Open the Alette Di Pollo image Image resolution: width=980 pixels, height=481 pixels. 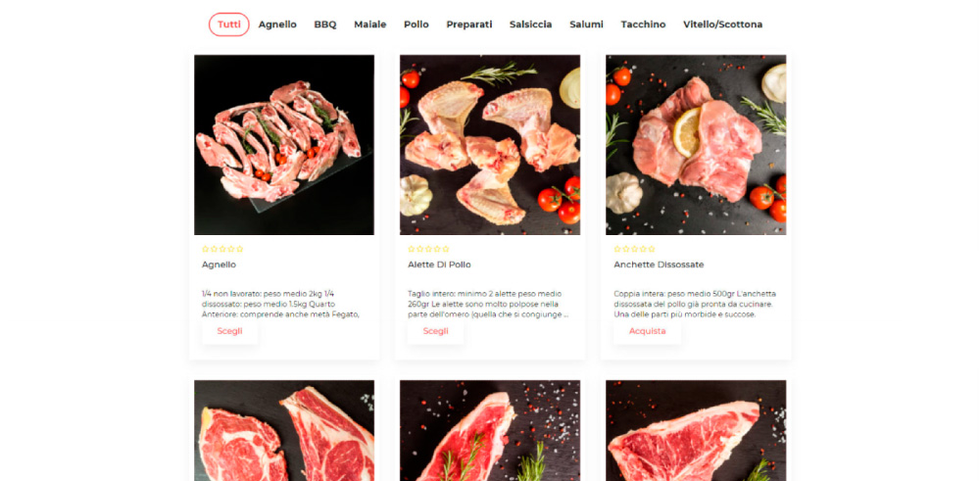[x=490, y=145]
